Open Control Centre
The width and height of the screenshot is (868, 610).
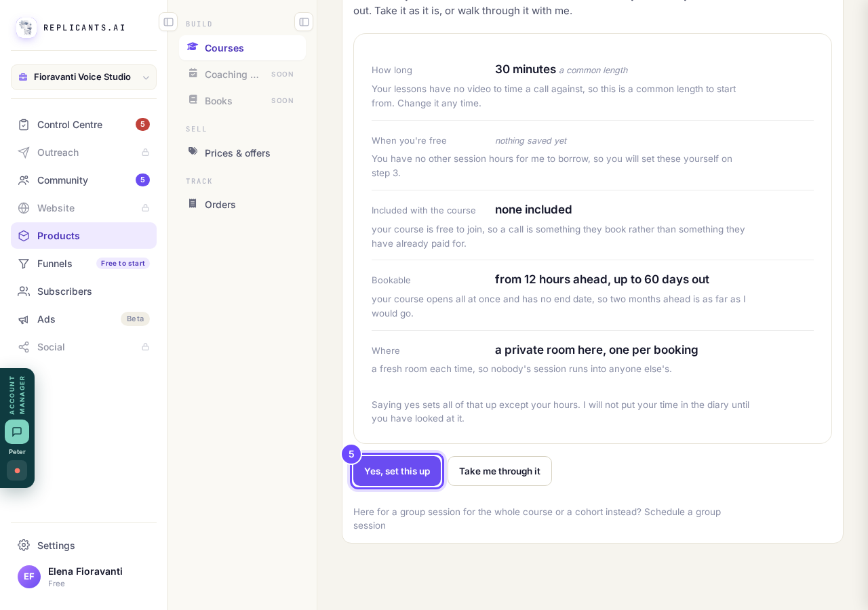[x=83, y=125]
